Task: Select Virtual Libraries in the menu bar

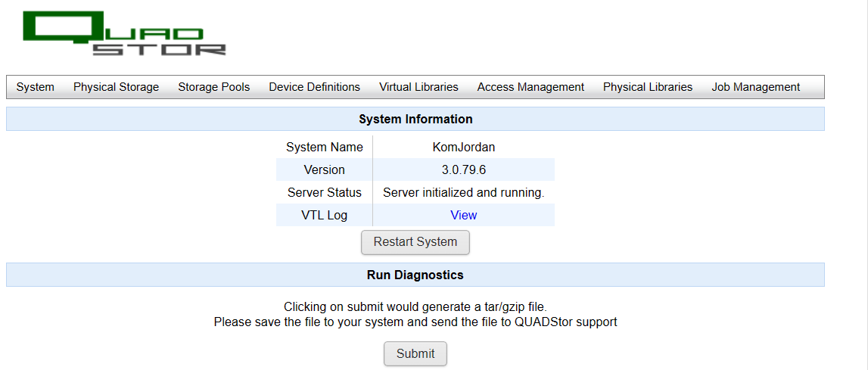Action: (418, 87)
